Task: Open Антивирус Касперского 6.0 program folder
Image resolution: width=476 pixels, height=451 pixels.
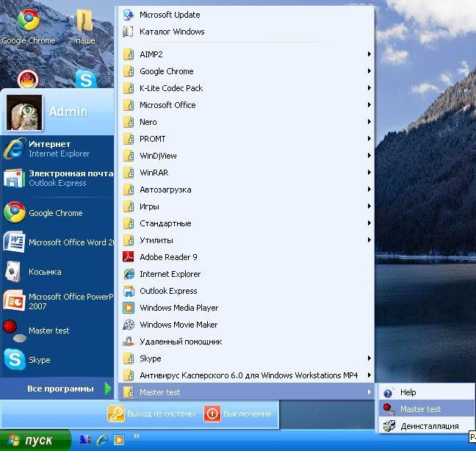Action: click(246, 375)
